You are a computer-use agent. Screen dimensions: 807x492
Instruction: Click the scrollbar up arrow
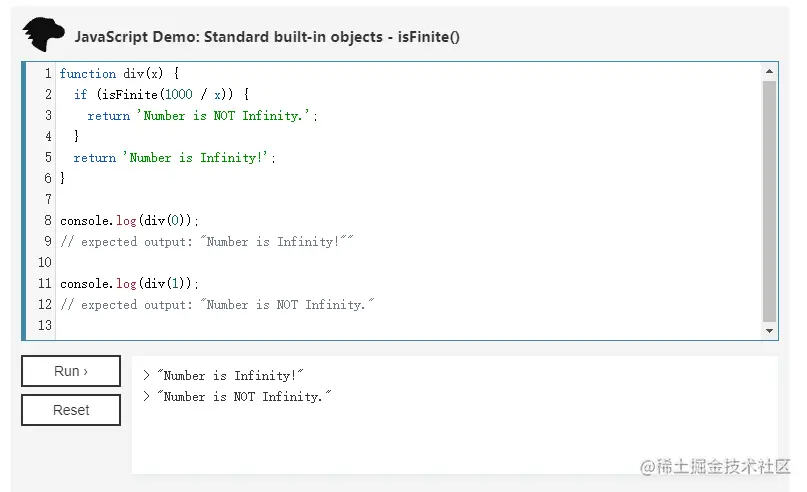769,72
